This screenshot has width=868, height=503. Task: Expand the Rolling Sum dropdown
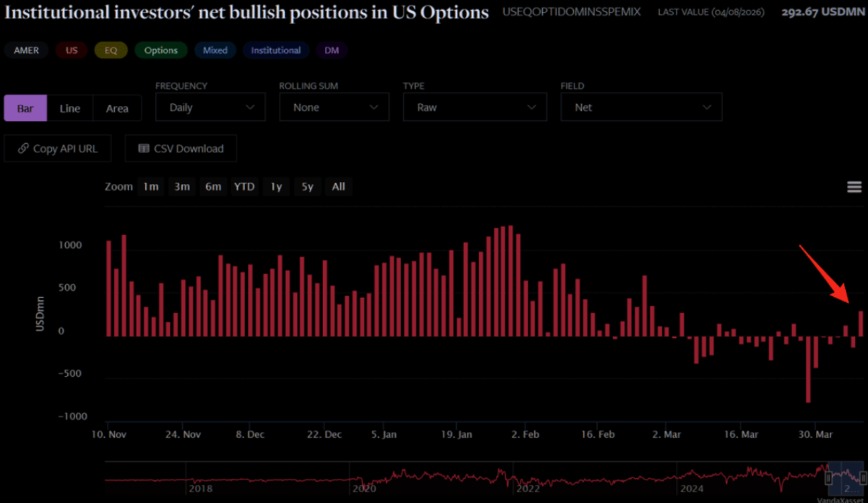point(334,107)
